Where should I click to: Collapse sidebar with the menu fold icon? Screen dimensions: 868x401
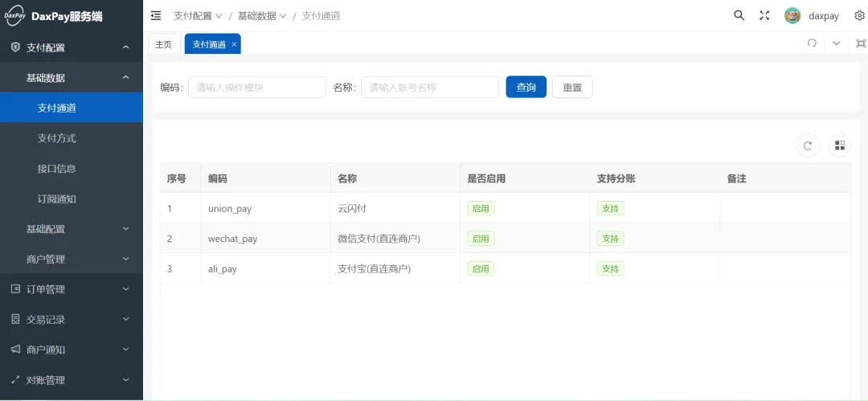coord(156,15)
